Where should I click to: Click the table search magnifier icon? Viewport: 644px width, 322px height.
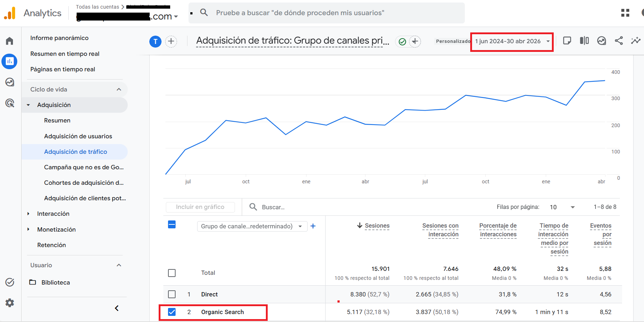tap(253, 207)
